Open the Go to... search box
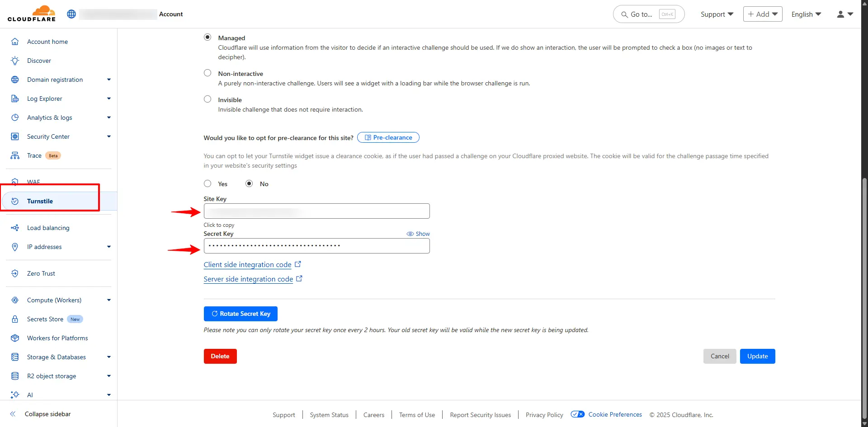This screenshot has height=427, width=868. coord(649,14)
